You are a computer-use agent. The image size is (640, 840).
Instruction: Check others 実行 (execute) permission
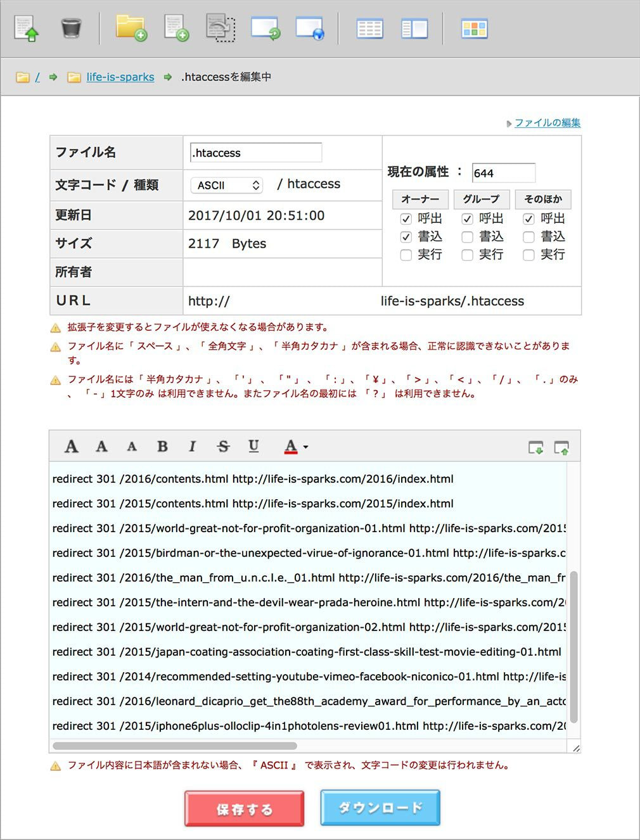pyautogui.click(x=528, y=255)
